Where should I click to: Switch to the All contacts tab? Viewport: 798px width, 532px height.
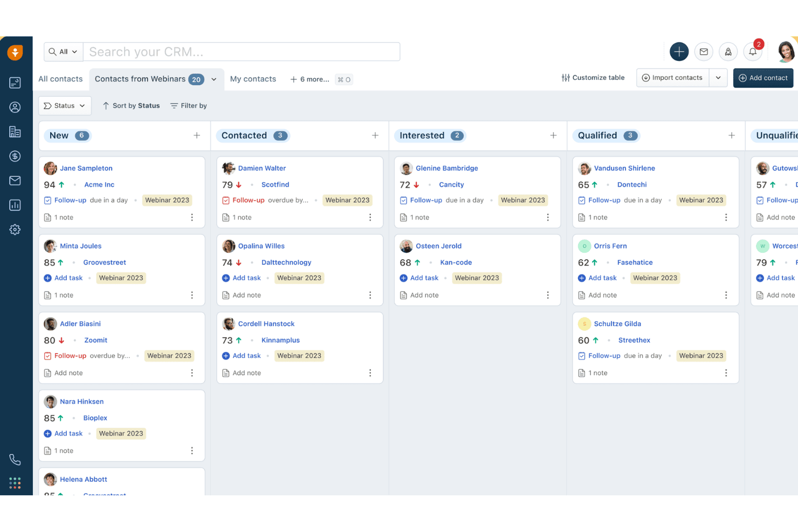coord(60,79)
